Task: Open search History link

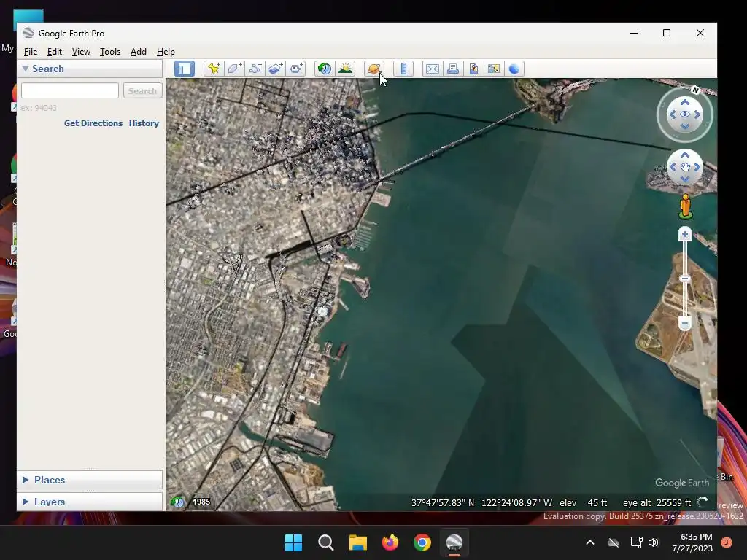Action: [144, 122]
